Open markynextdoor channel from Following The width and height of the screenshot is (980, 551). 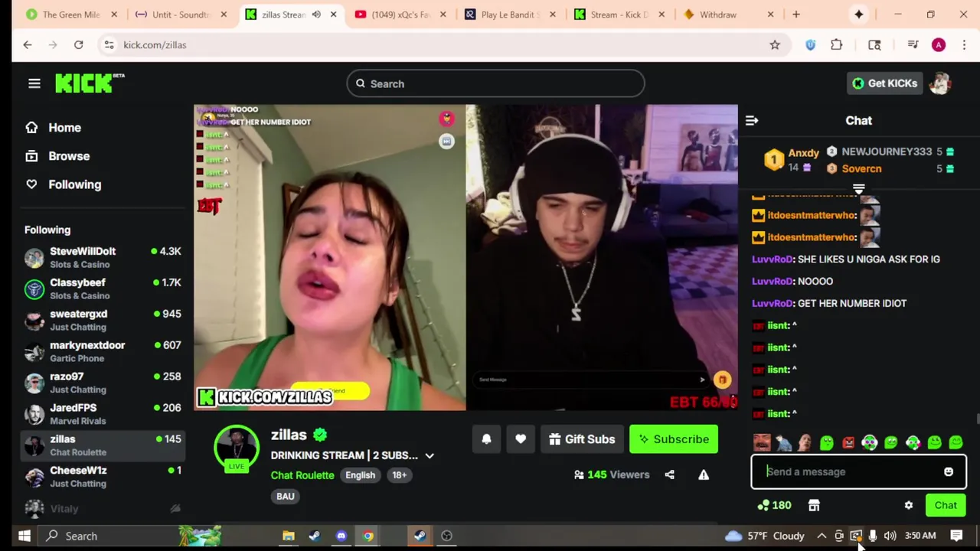click(103, 351)
